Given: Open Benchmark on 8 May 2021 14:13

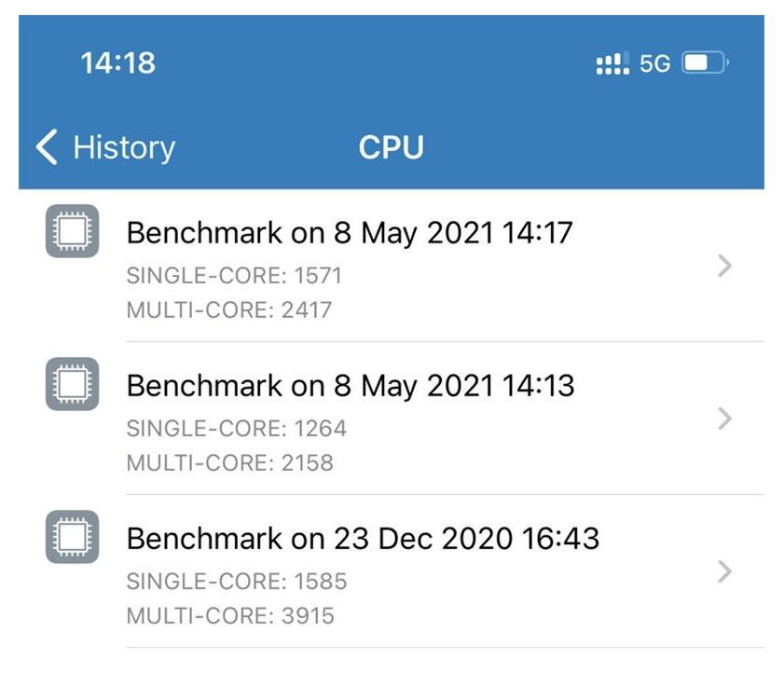Looking at the screenshot, I should pos(392,419).
